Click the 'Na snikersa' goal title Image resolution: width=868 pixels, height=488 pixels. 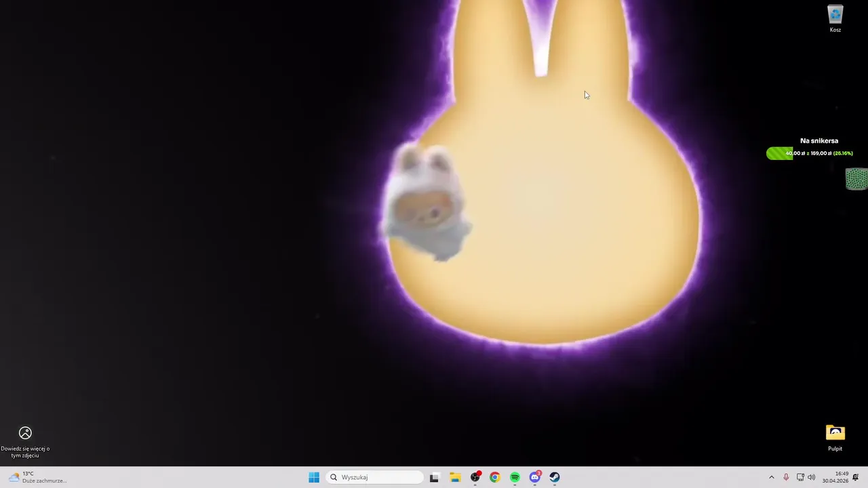pos(819,141)
